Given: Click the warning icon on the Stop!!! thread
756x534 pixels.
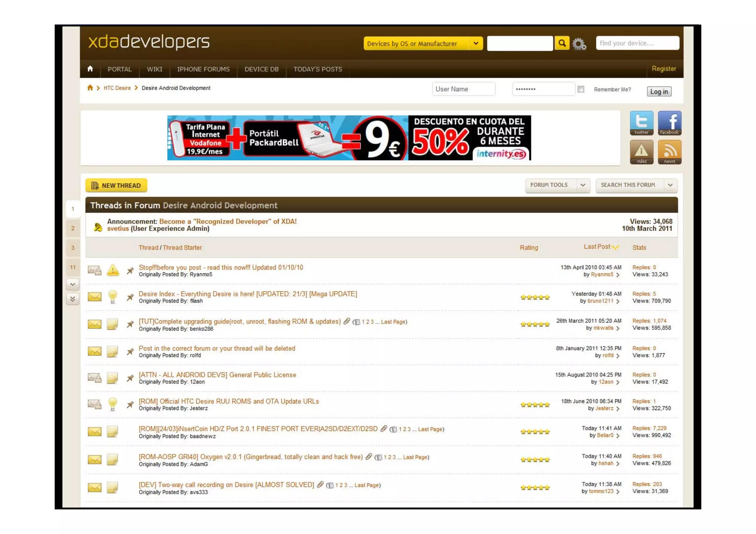Looking at the screenshot, I should pos(113,270).
